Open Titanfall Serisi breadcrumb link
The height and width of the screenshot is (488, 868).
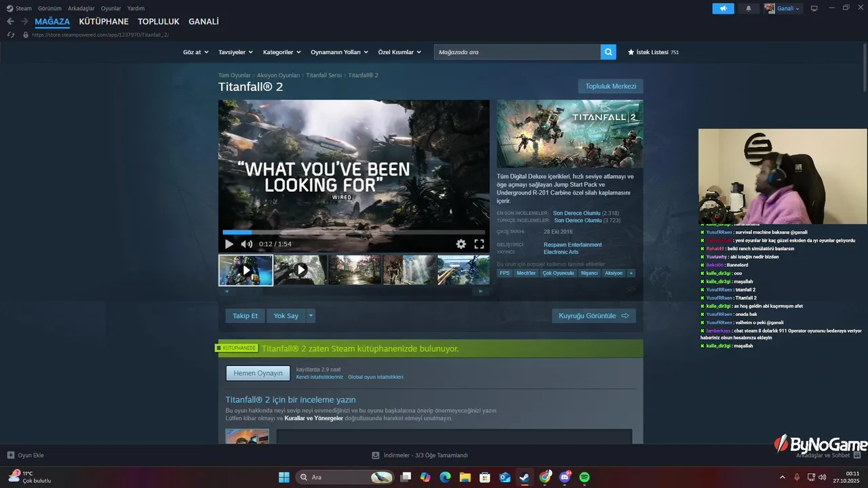pyautogui.click(x=323, y=75)
